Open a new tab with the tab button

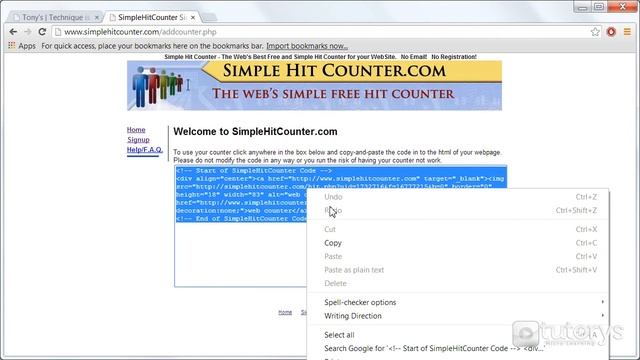point(209,17)
